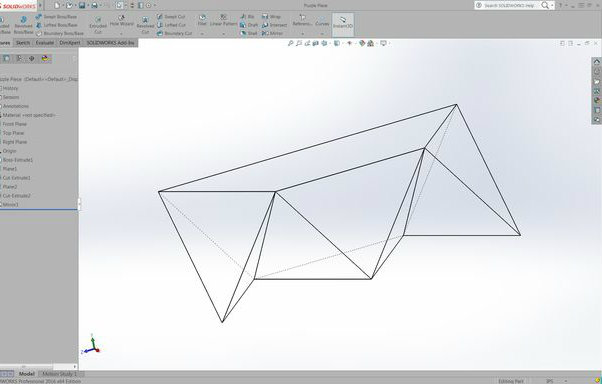Expand the Linear Pattern dropdown arrow
Screen dimensions: 602x384
(223, 33)
